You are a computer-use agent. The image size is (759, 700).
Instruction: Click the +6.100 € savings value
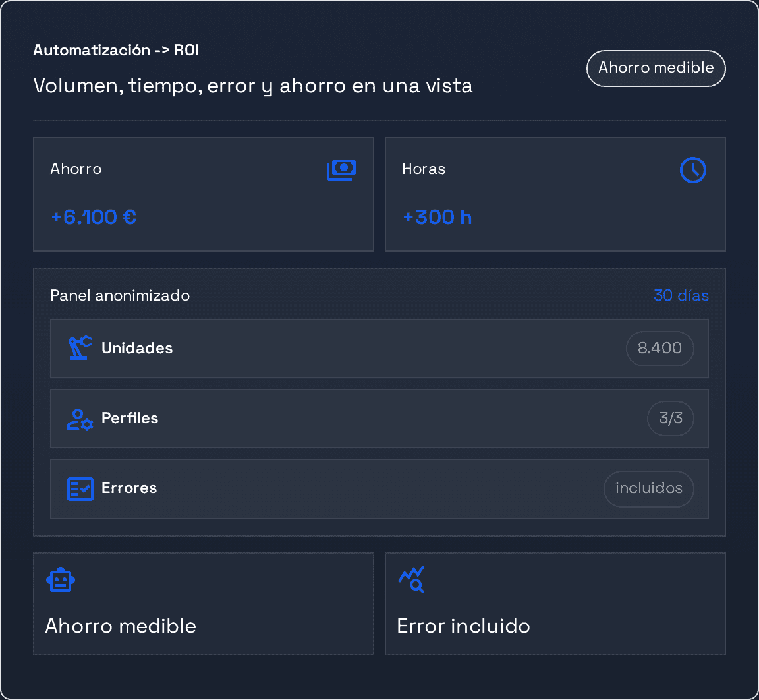(x=94, y=217)
